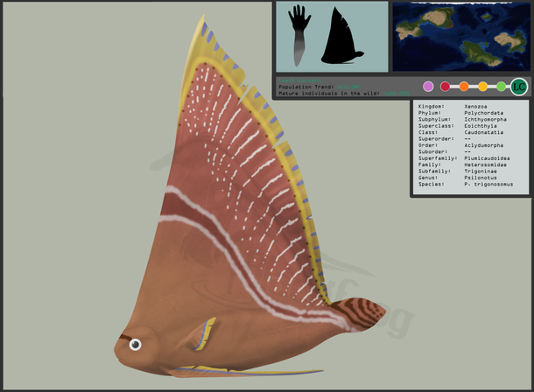Select the green LC conservation status badge
The width and height of the screenshot is (534, 392).
point(518,86)
